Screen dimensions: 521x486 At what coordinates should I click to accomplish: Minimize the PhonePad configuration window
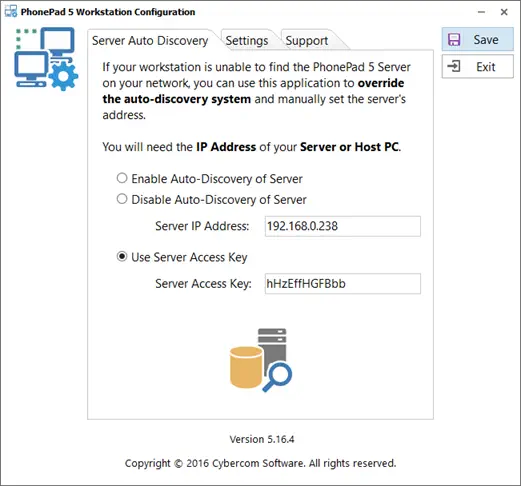[x=481, y=12]
